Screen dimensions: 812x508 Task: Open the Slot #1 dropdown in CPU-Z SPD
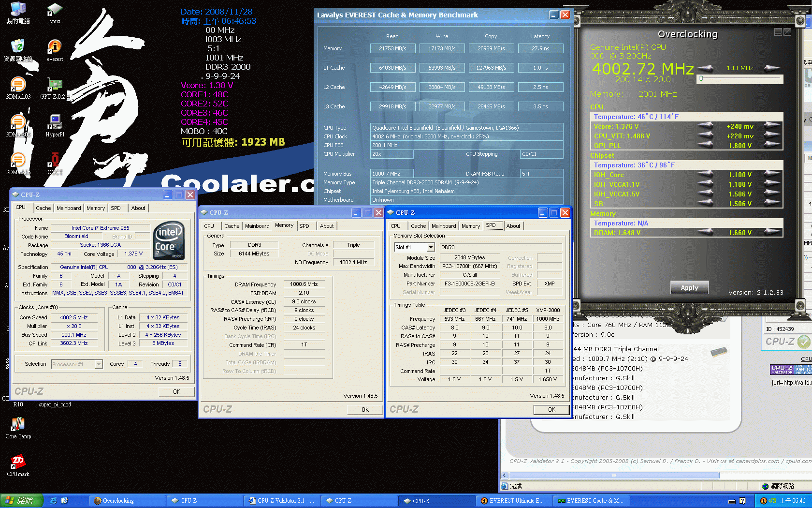tap(431, 247)
